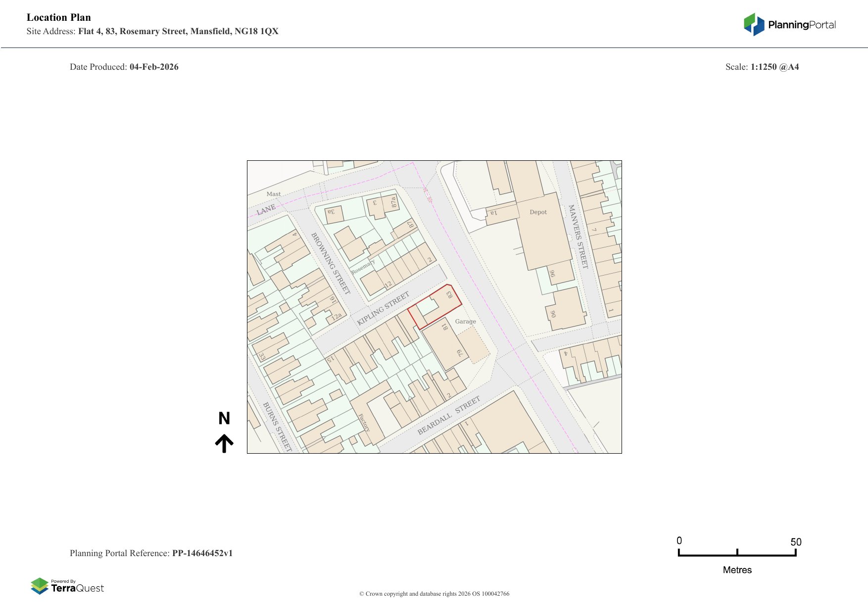The image size is (868, 614).
Task: Select the Kipling Street road label
Action: pos(383,308)
